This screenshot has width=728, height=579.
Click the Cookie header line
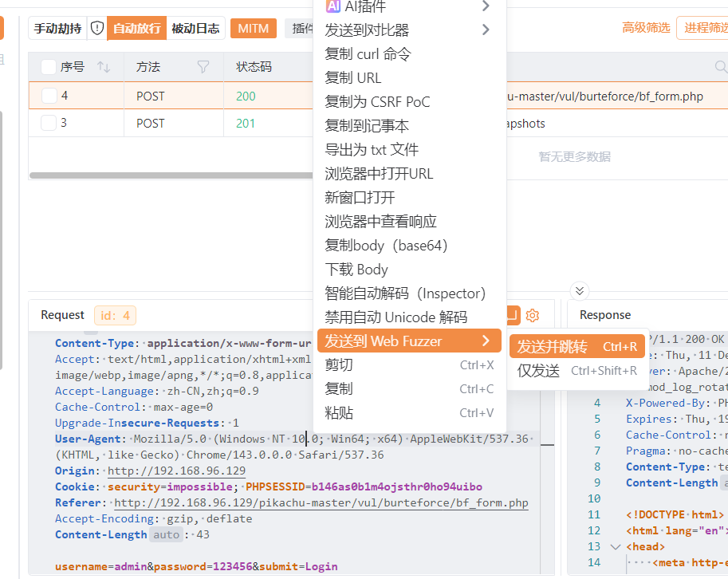pyautogui.click(x=269, y=486)
